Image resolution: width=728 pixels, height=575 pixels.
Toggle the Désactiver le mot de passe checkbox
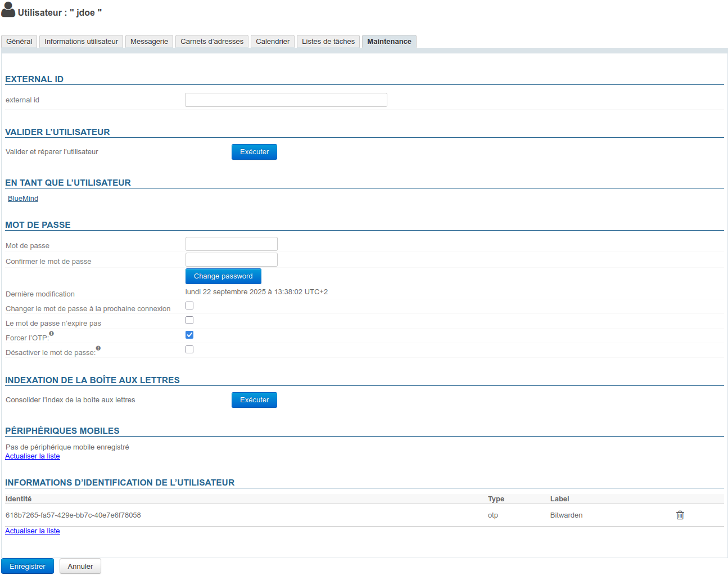[189, 349]
